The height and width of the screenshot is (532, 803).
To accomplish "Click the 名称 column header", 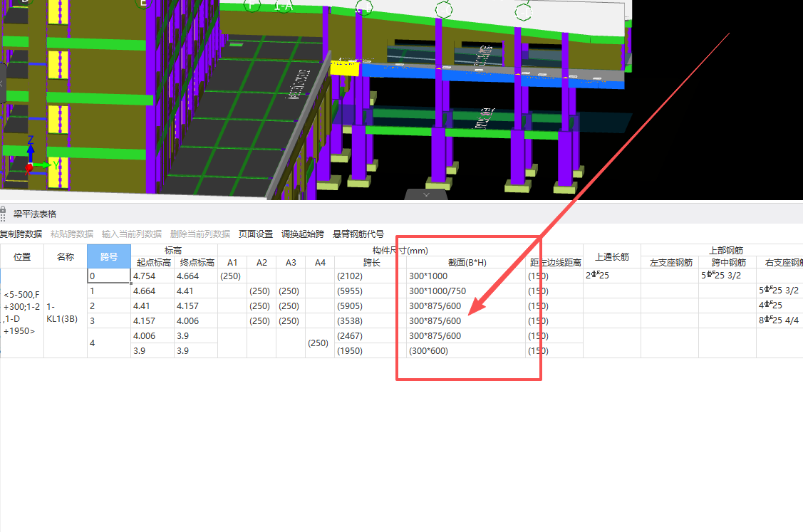I will tap(66, 256).
